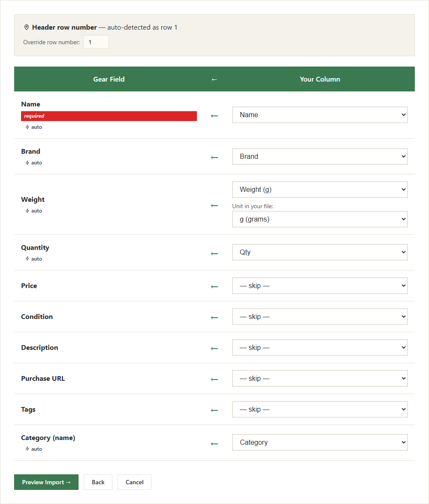
Task: Click the location pin icon by Header row number
Action: pyautogui.click(x=27, y=27)
